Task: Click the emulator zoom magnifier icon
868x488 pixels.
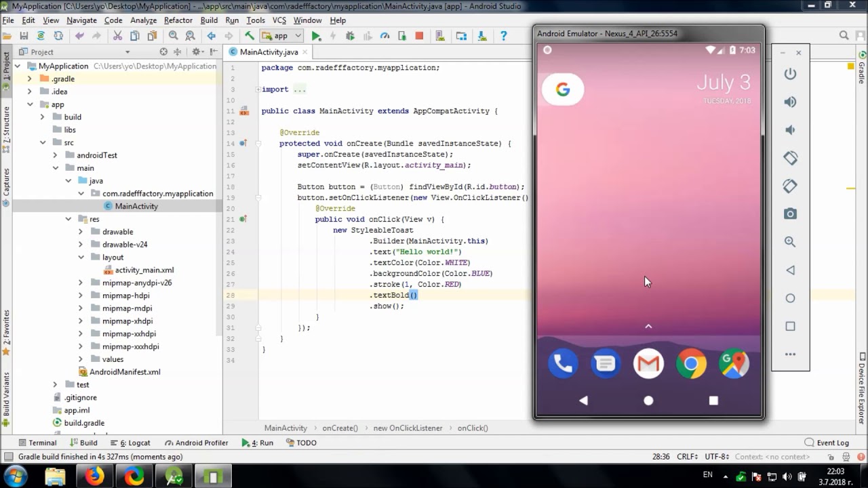Action: [790, 242]
